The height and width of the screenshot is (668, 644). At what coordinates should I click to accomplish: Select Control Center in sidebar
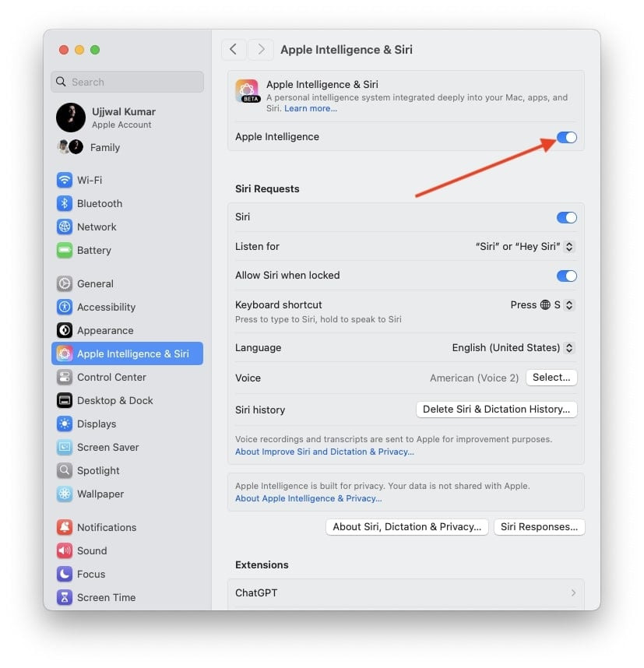pyautogui.click(x=127, y=378)
